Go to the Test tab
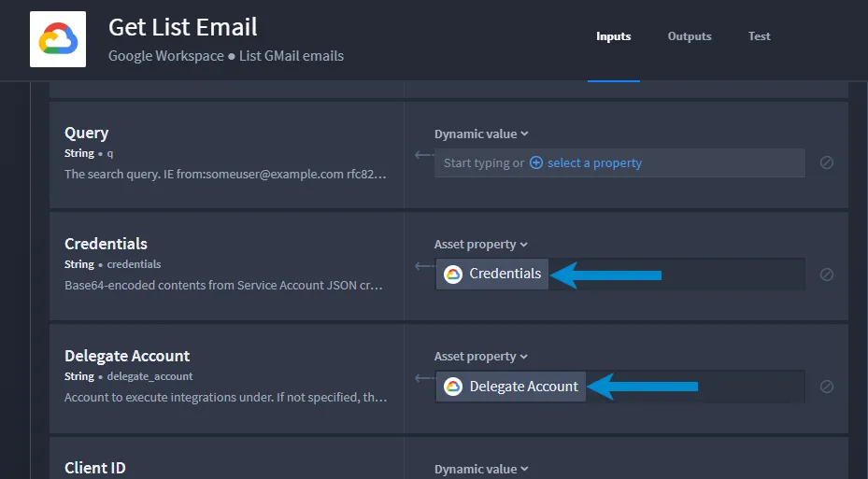868x479 pixels. tap(759, 36)
